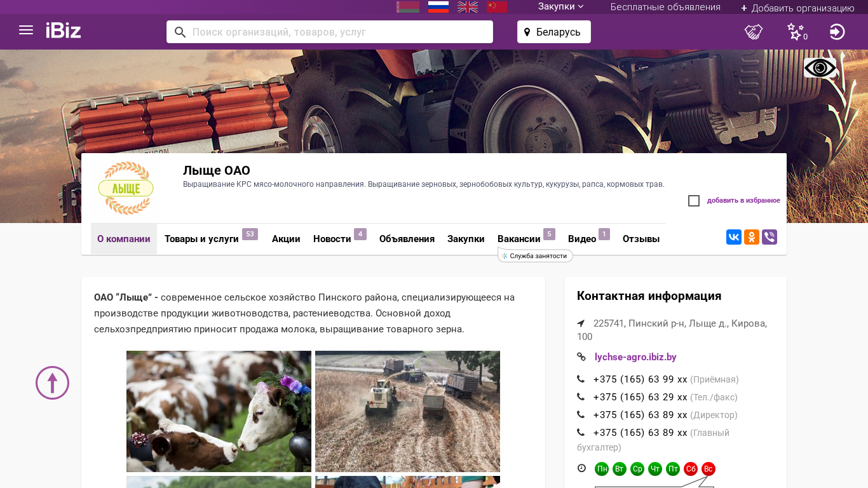Click the company address text

point(672,330)
